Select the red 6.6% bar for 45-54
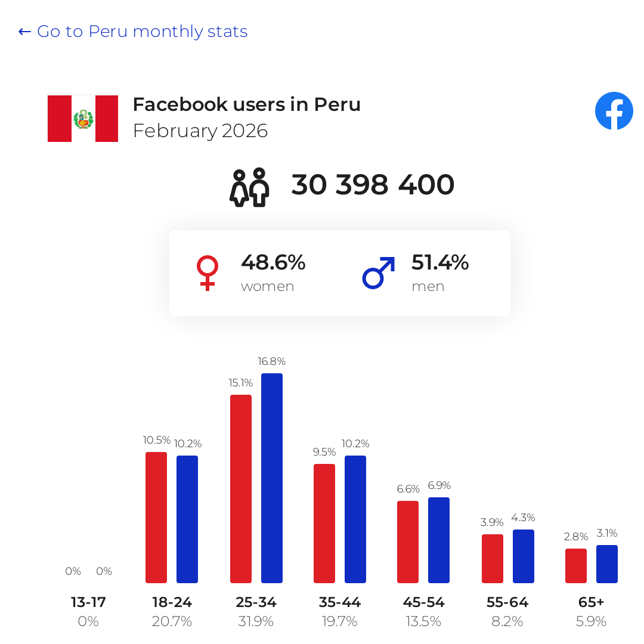This screenshot has height=644, width=644. (x=408, y=541)
